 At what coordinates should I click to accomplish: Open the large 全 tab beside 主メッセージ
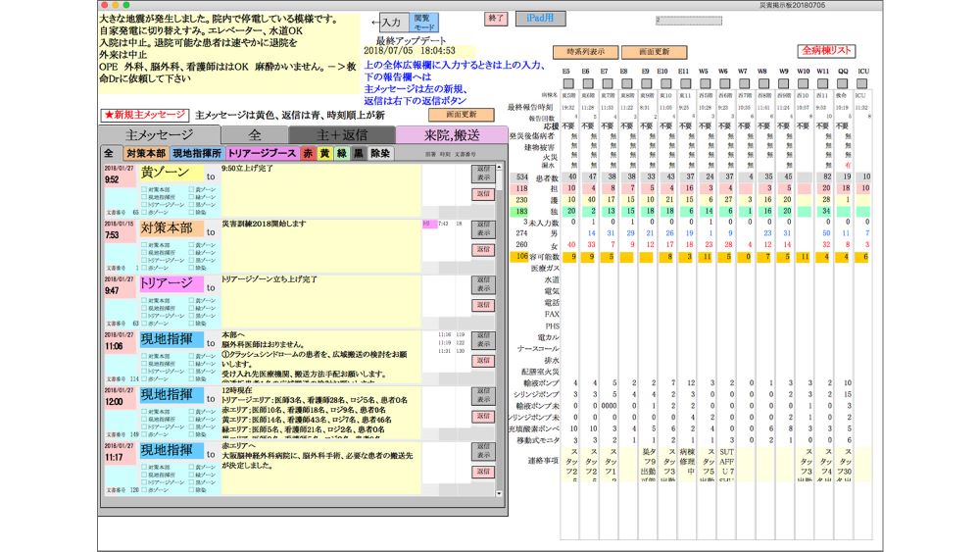click(x=255, y=134)
